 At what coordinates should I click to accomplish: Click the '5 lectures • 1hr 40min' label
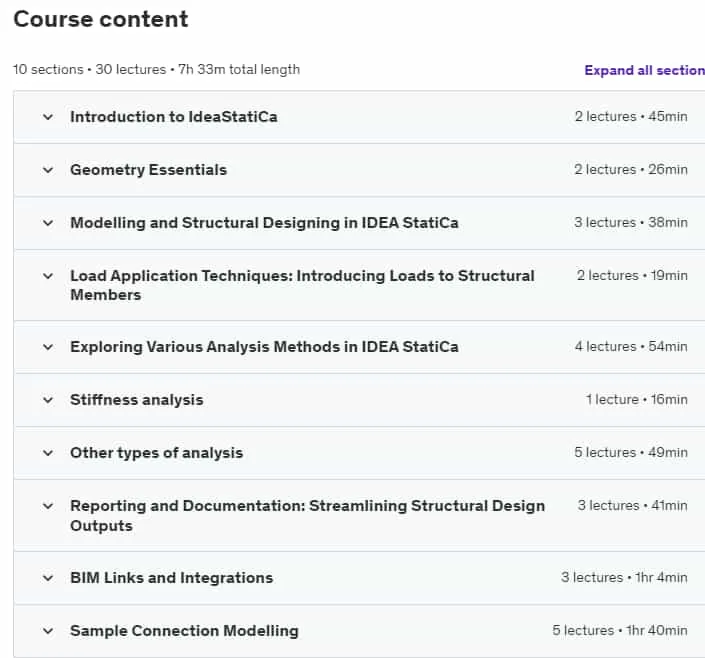[x=620, y=631]
